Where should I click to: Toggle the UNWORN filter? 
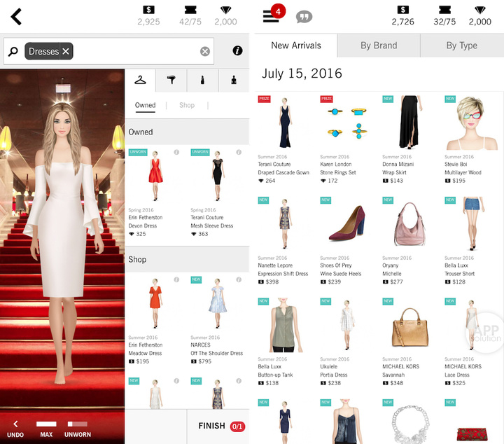pos(78,429)
